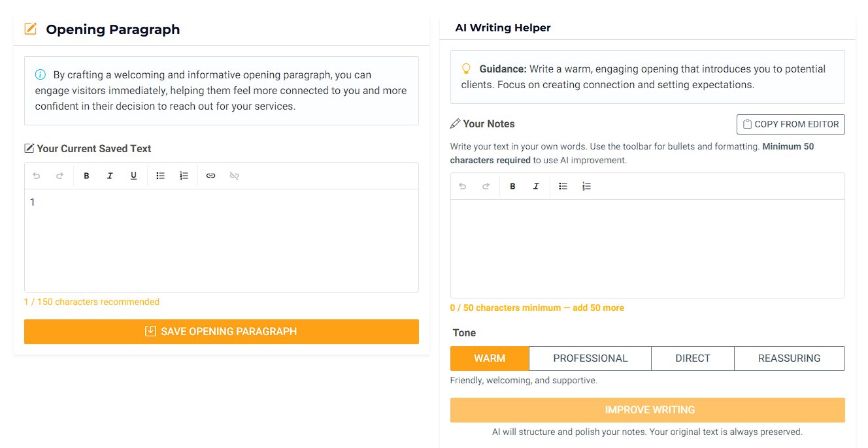The height and width of the screenshot is (448, 868).
Task: Select the Professional tone option
Action: pyautogui.click(x=590, y=359)
